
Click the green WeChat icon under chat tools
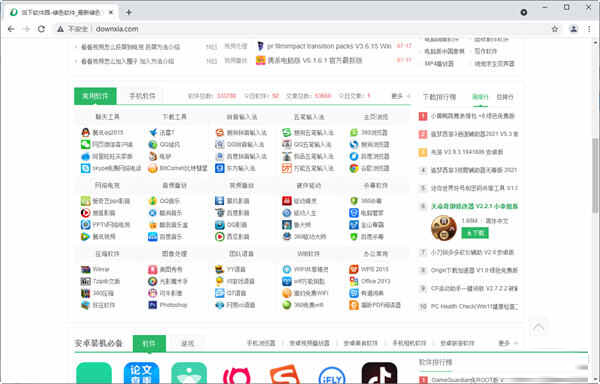click(x=85, y=144)
